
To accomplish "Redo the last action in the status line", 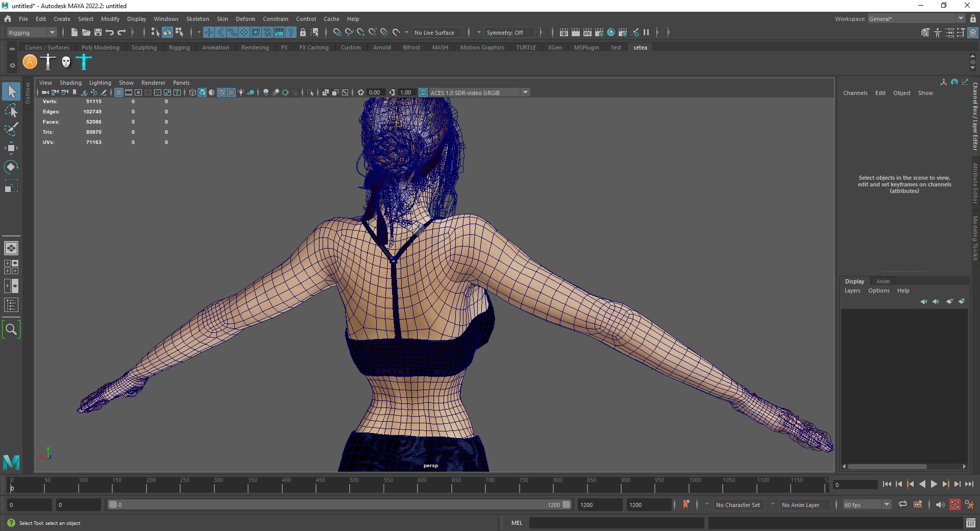I will [x=121, y=32].
